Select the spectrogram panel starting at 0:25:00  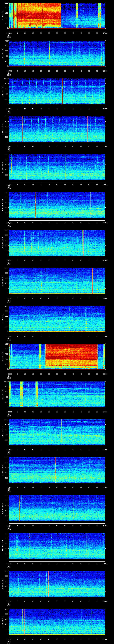(57, 356)
